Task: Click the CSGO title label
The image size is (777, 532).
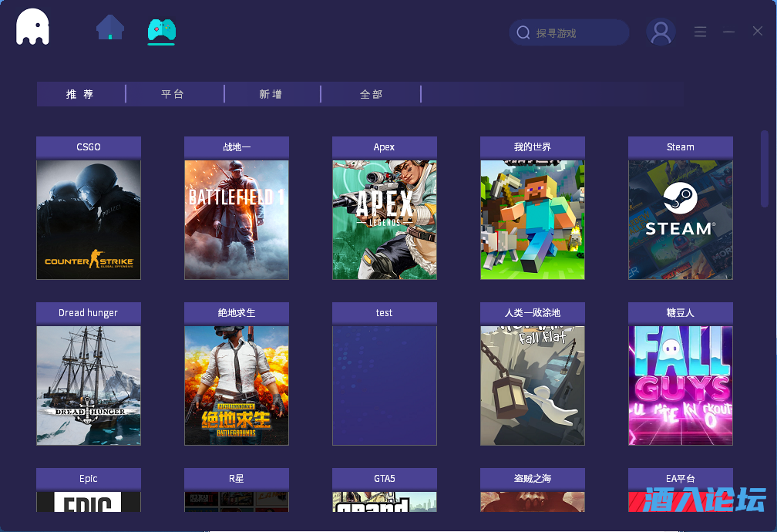Action: point(89,147)
